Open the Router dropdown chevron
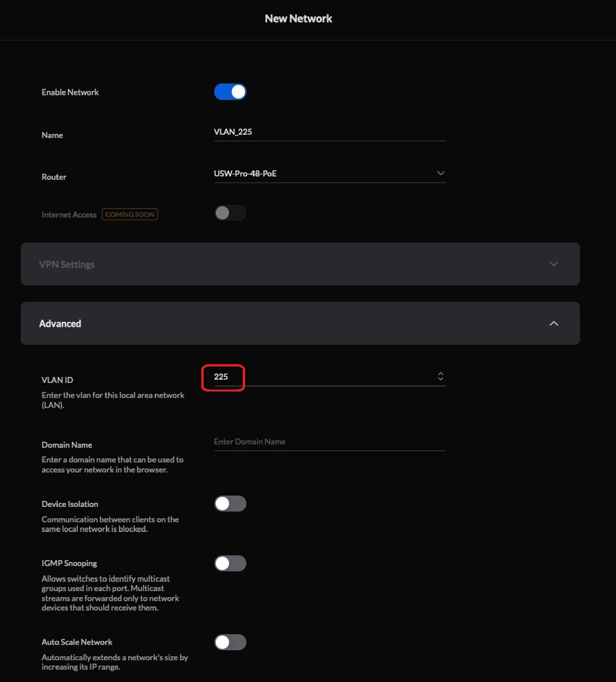Viewport: 616px width, 682px height. (441, 173)
